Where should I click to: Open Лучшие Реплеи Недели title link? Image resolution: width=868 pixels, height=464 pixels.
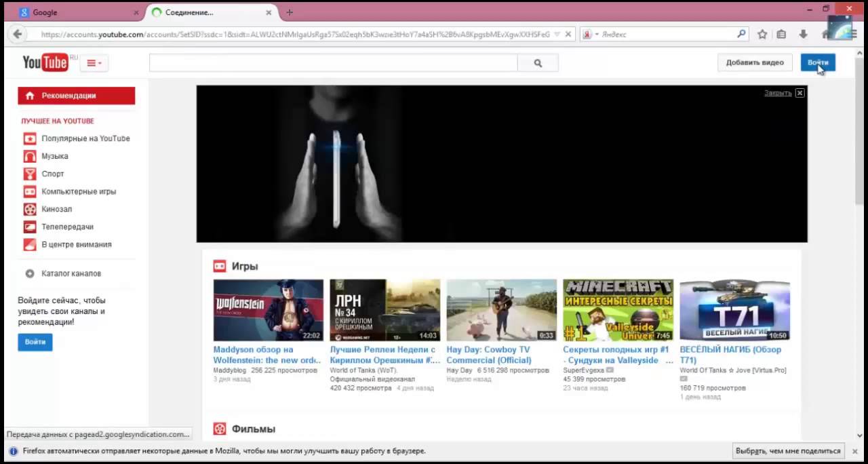(385, 355)
